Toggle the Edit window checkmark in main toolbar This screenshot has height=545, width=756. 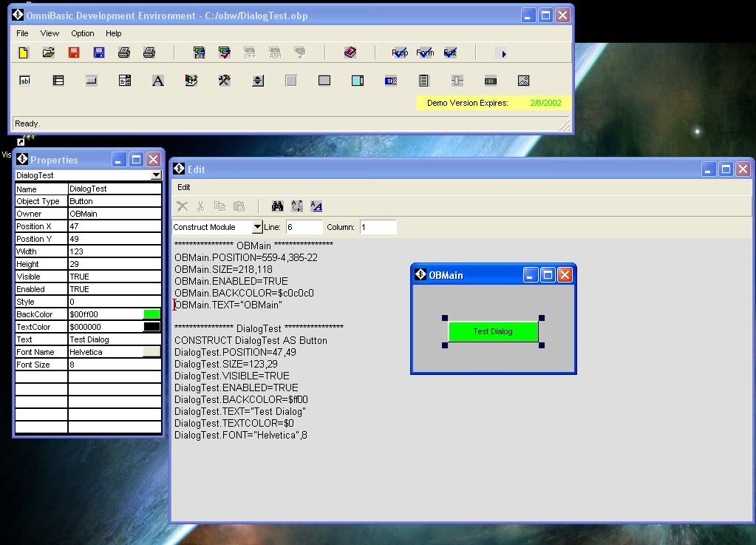450,53
